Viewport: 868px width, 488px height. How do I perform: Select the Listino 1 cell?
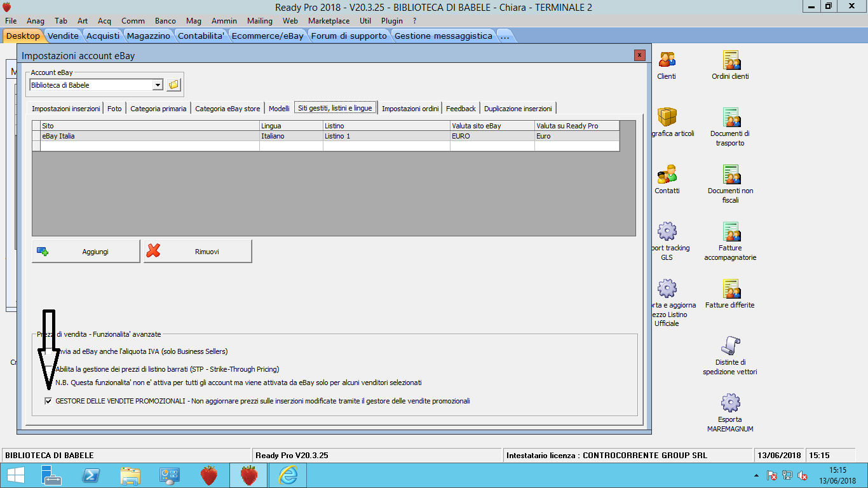tap(386, 136)
